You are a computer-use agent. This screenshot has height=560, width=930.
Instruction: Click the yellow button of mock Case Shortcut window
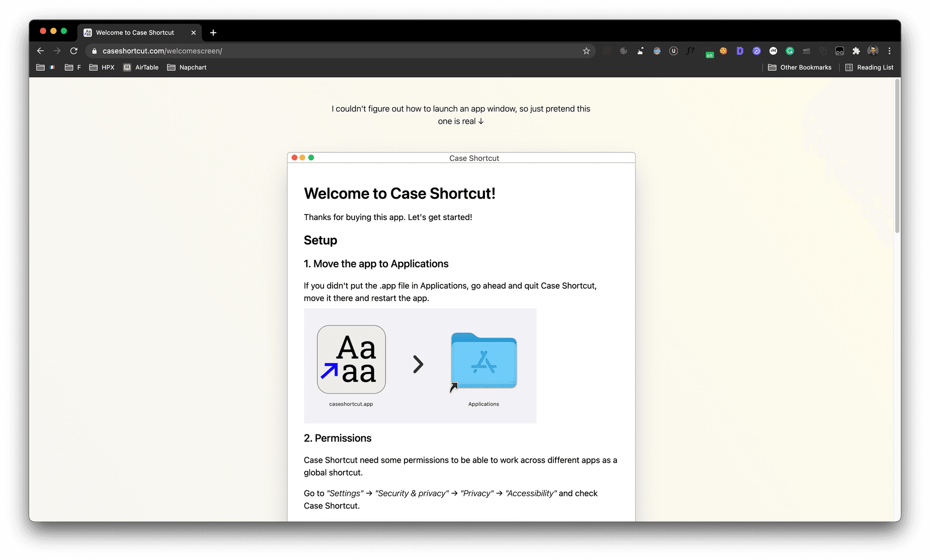[x=303, y=157]
